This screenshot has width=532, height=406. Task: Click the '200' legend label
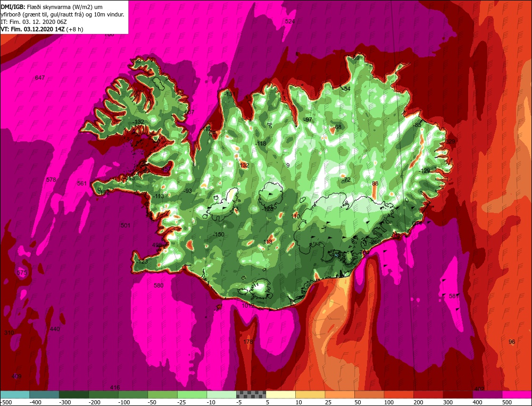418,402
